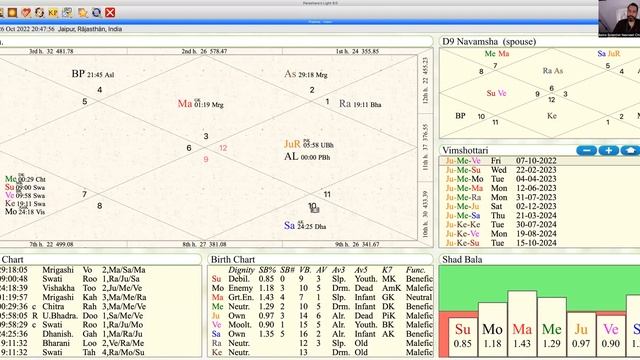Click Ra As in the Navamsha chart
Viewport: 640px width, 360px height.
553,71
